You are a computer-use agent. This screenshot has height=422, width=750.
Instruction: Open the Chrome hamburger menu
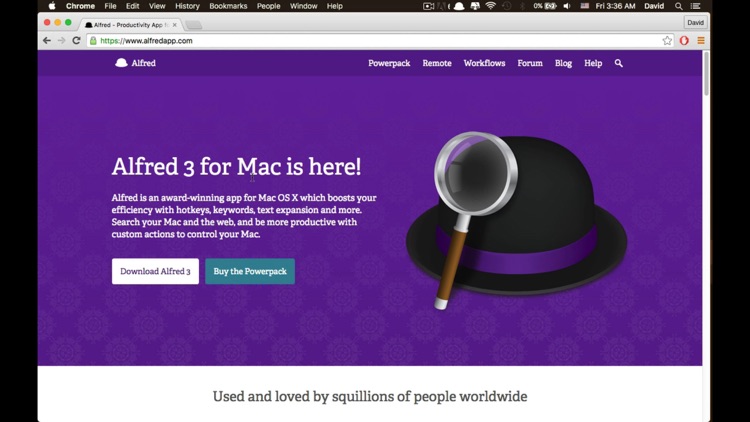[x=701, y=41]
